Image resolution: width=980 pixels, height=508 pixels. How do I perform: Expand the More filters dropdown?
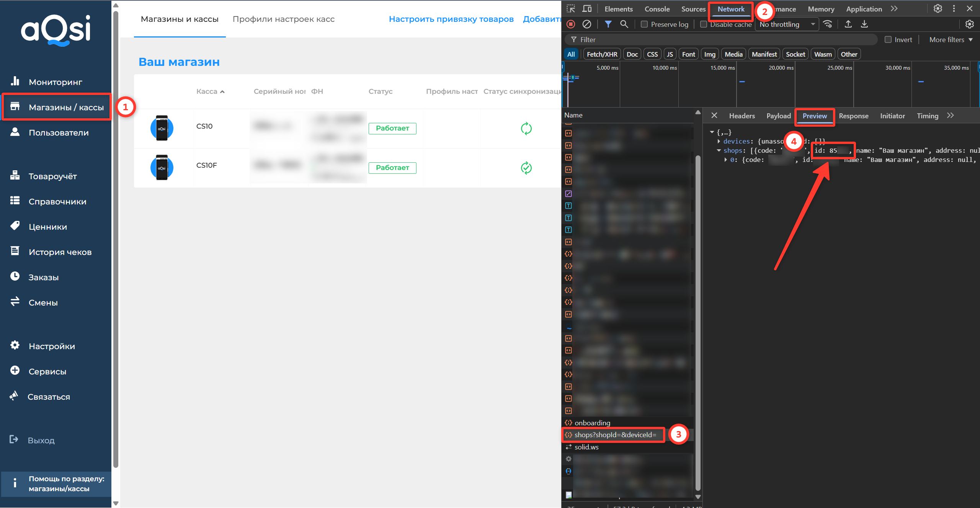coord(951,40)
